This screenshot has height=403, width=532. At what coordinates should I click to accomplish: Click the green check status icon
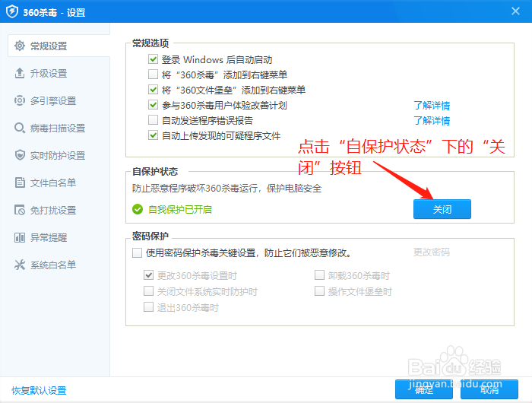[x=138, y=209]
